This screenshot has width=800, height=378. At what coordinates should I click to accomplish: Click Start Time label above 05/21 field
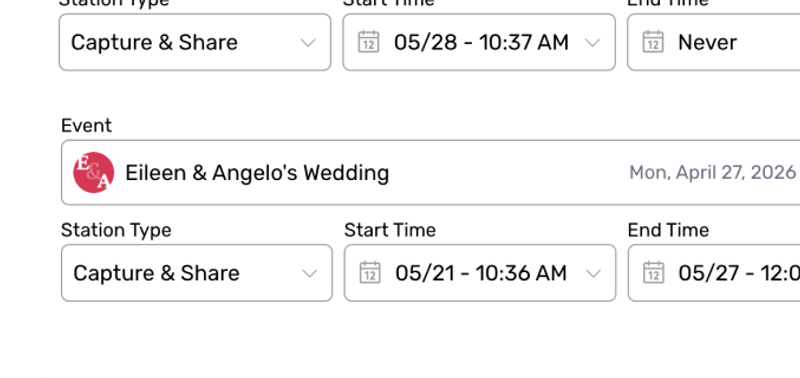[x=390, y=230]
